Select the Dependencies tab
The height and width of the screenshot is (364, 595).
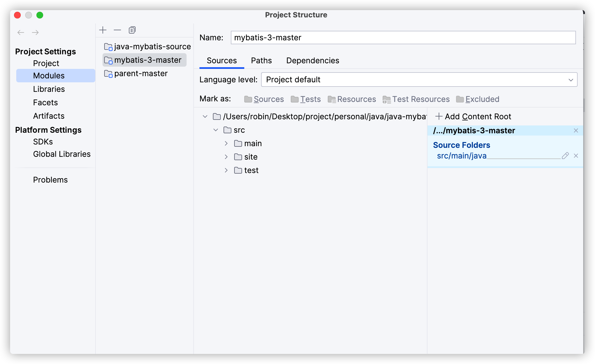pos(312,60)
